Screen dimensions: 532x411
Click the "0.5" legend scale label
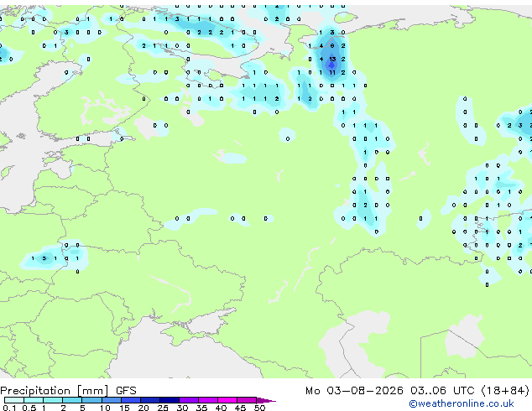point(29,408)
